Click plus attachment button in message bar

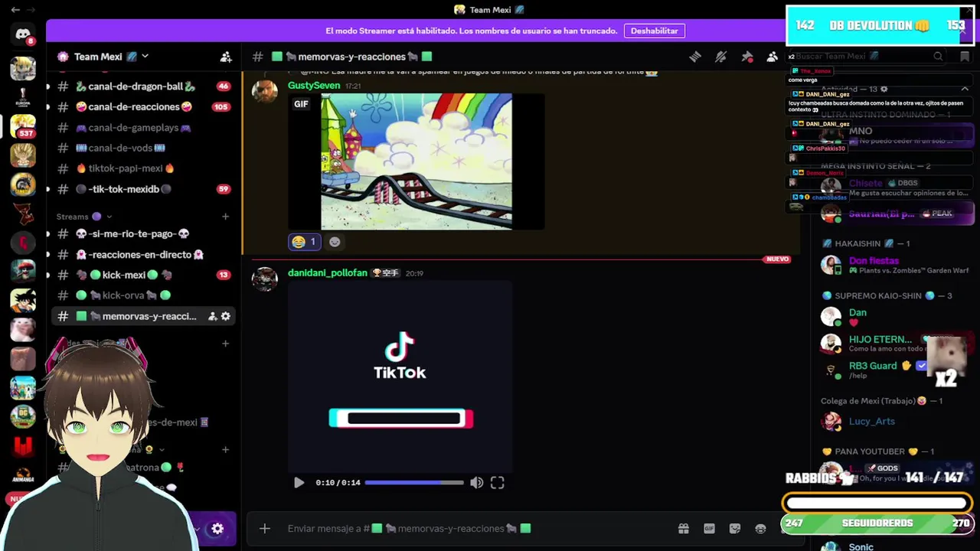(x=265, y=528)
